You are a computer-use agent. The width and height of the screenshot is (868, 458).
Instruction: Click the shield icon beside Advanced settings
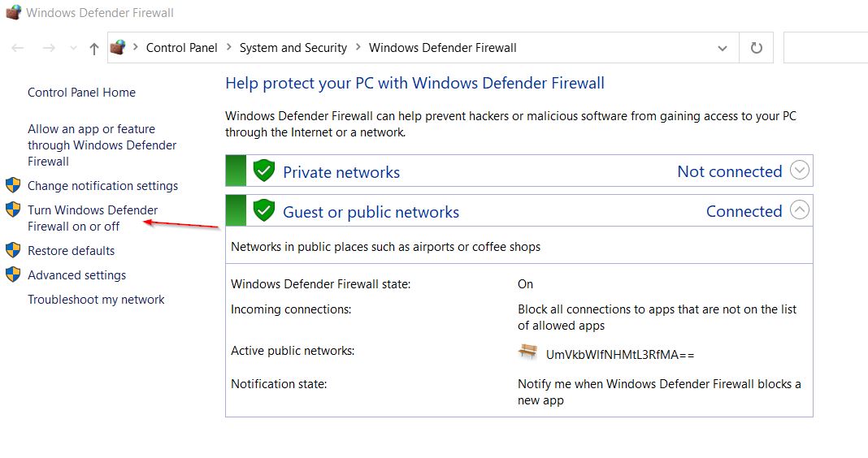pos(13,274)
